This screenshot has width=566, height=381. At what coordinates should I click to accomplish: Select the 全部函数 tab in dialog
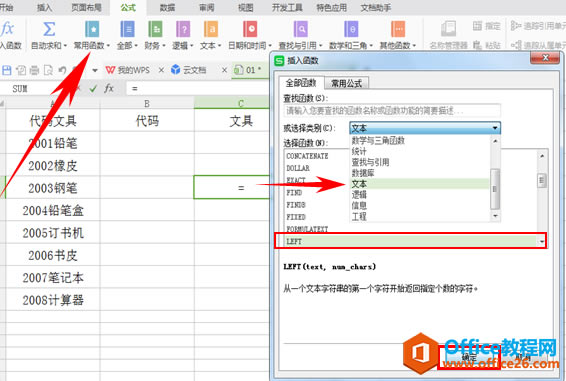click(x=301, y=83)
